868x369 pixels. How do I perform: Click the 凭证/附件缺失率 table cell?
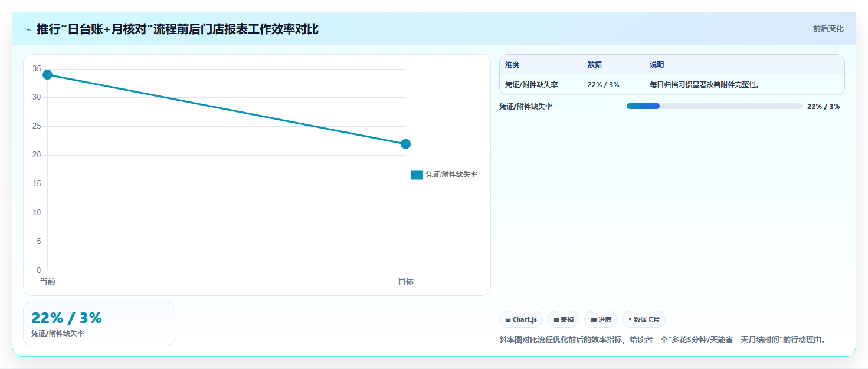click(532, 85)
